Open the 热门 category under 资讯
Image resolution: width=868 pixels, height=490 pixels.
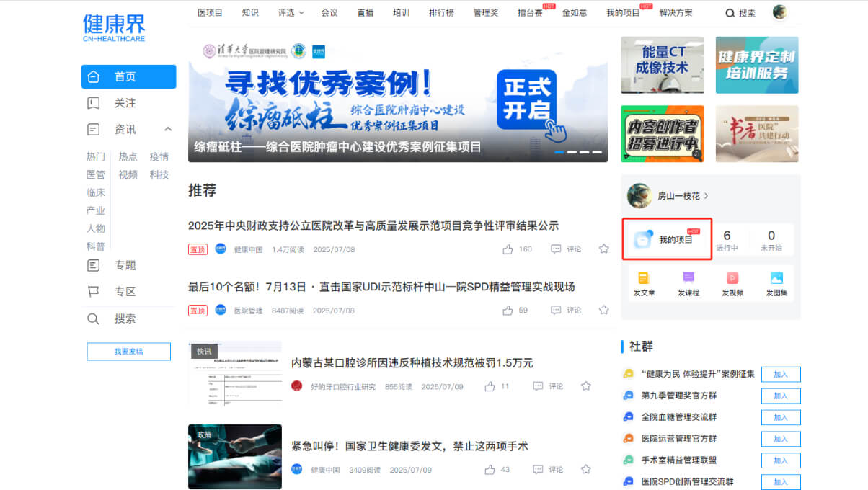[96, 156]
